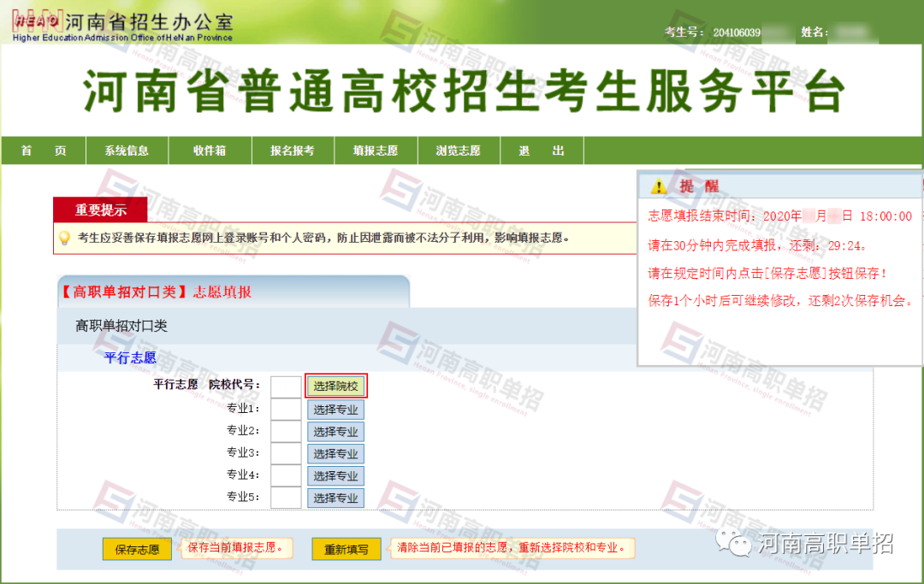Open the 收件箱 inbox
This screenshot has width=924, height=584.
(209, 150)
